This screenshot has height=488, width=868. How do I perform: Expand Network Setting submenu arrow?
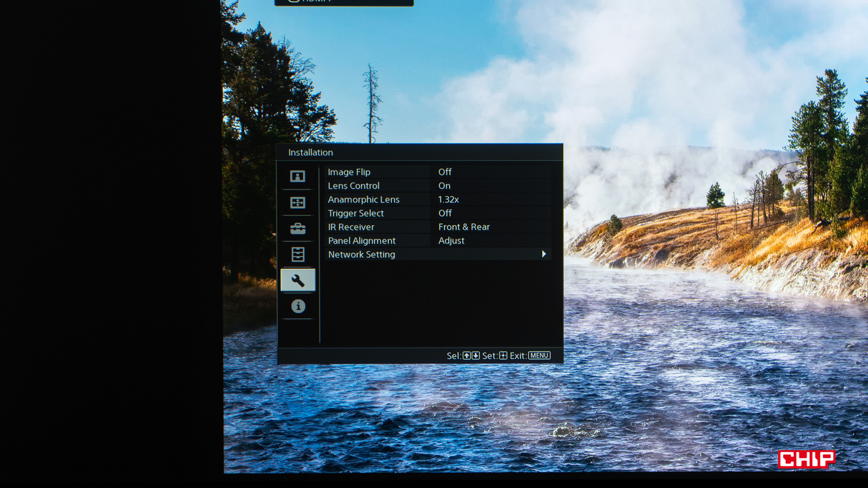tap(544, 254)
